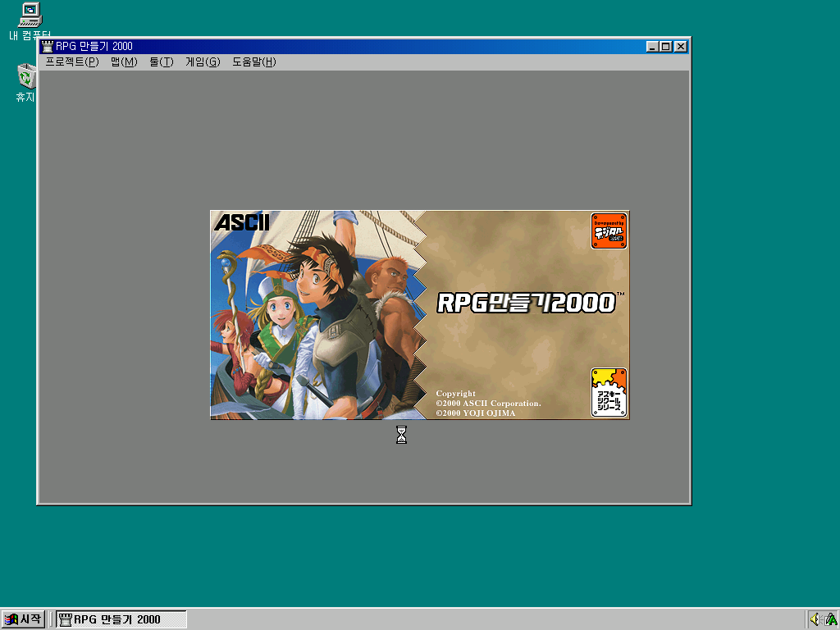This screenshot has height=630, width=840.
Task: Open the 맵(M) menu
Action: tap(124, 62)
